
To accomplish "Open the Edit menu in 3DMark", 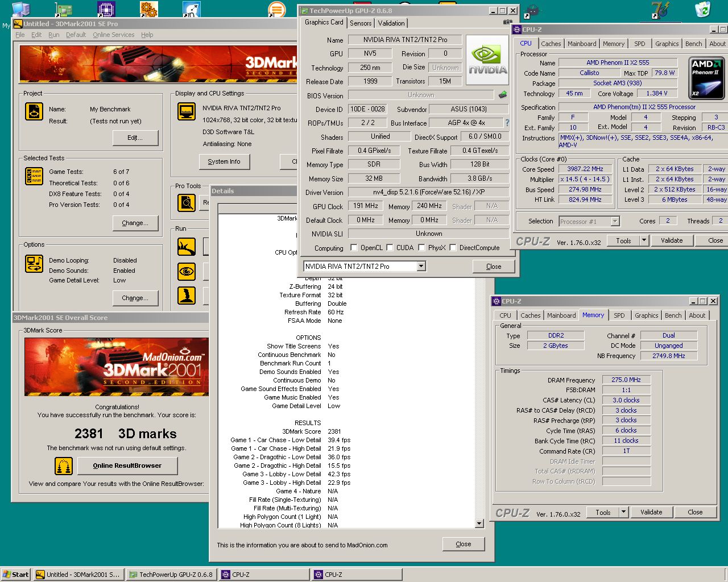I will click(x=36, y=35).
